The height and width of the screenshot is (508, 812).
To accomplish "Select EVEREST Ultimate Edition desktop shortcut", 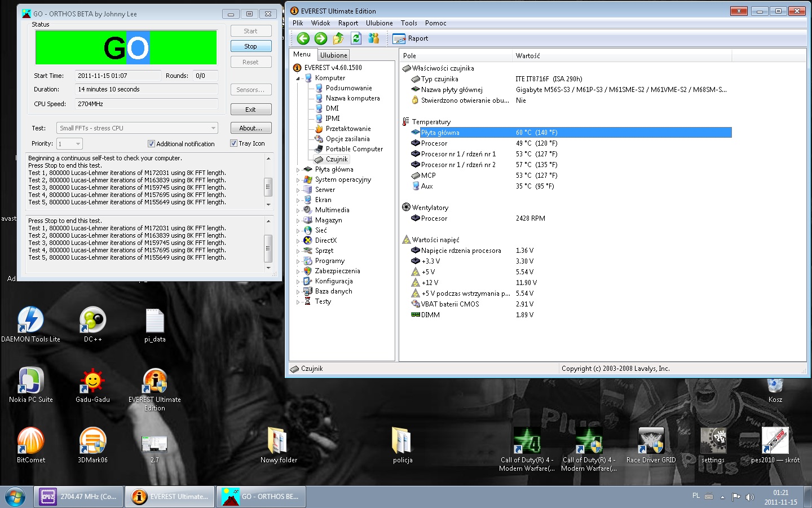I will (155, 389).
